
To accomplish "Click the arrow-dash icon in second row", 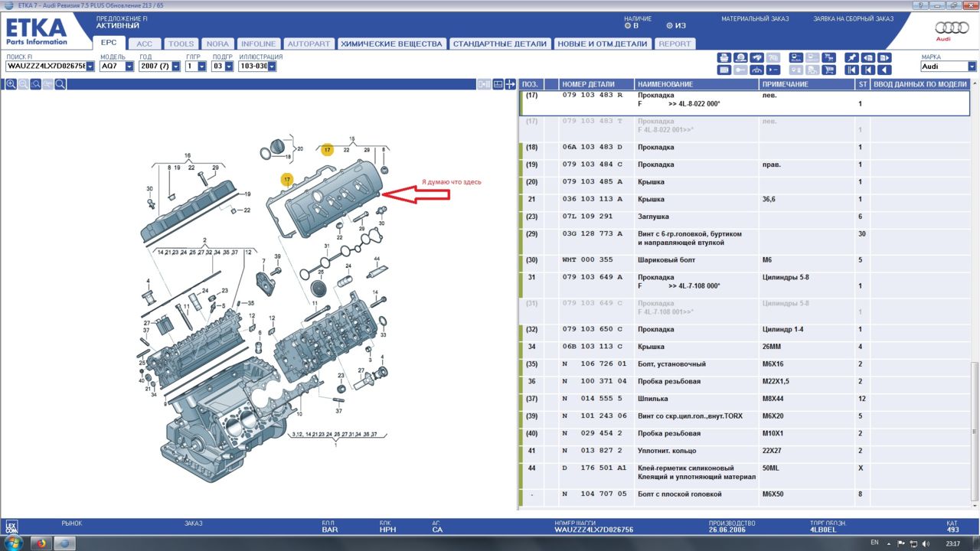I will pos(773,70).
